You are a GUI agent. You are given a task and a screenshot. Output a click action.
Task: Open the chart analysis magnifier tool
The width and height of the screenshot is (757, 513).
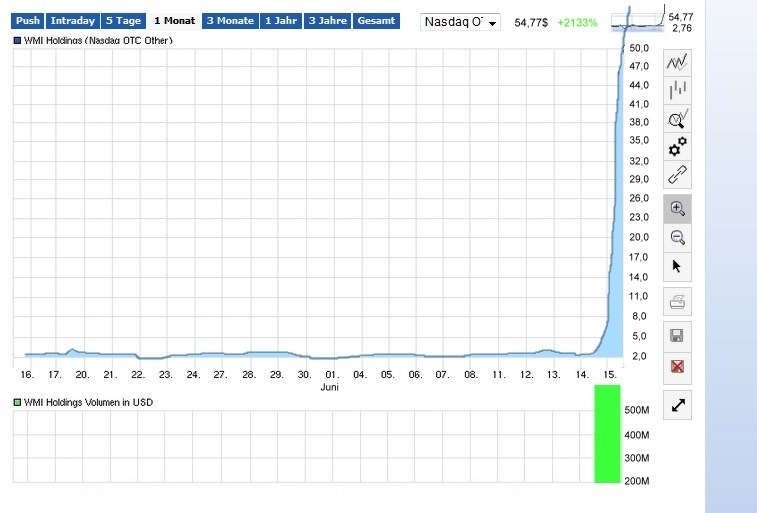[677, 119]
